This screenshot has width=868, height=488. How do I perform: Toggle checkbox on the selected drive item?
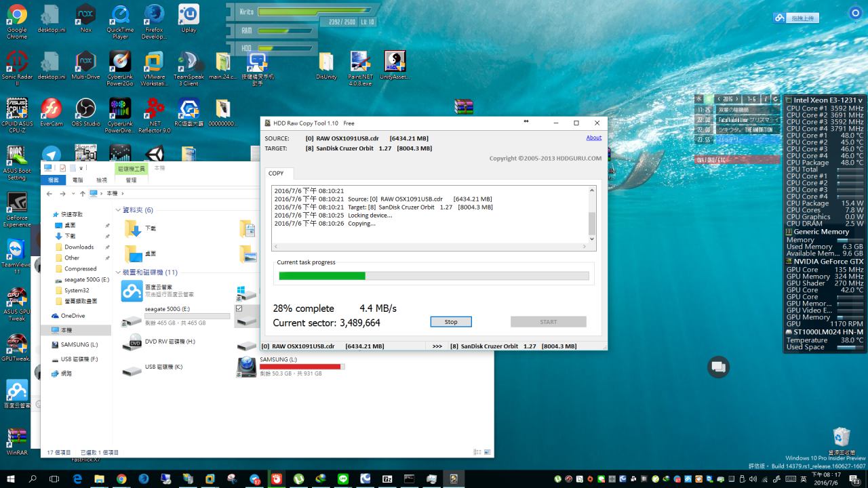tap(239, 308)
